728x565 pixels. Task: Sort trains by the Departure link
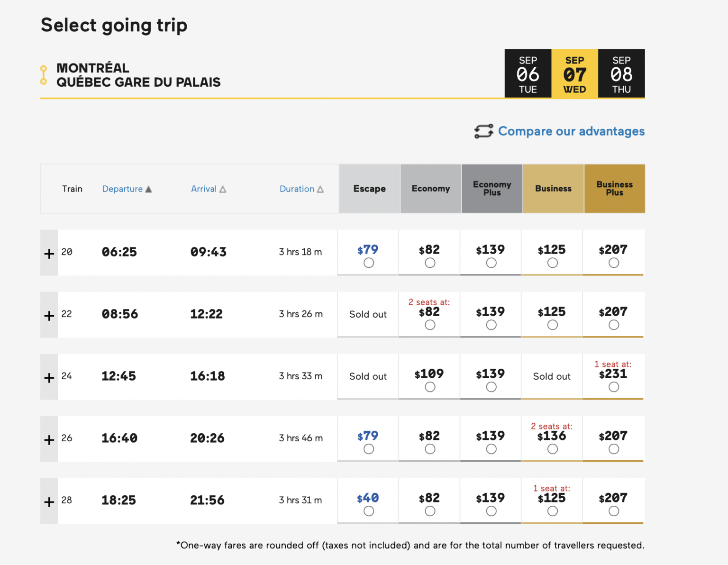coord(122,189)
